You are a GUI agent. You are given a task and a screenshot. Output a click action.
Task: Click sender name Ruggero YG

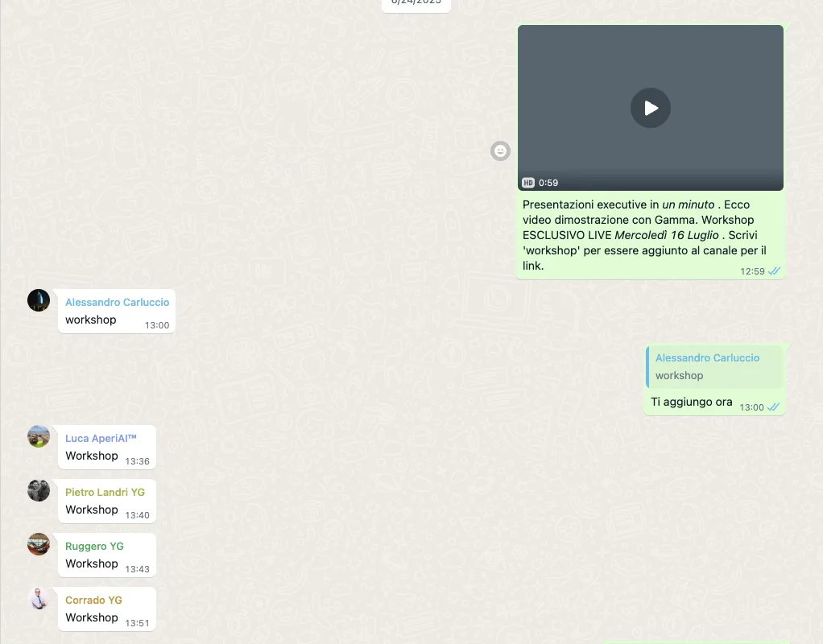(x=94, y=547)
